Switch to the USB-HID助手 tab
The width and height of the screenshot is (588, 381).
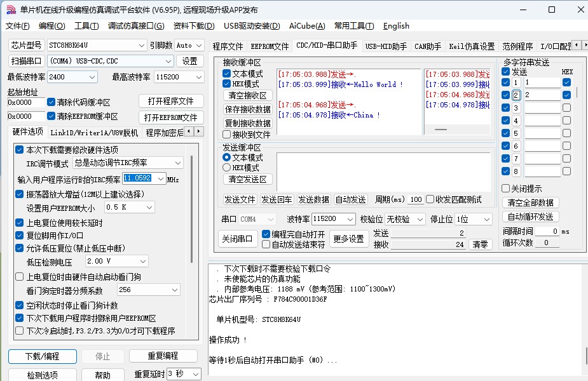386,46
